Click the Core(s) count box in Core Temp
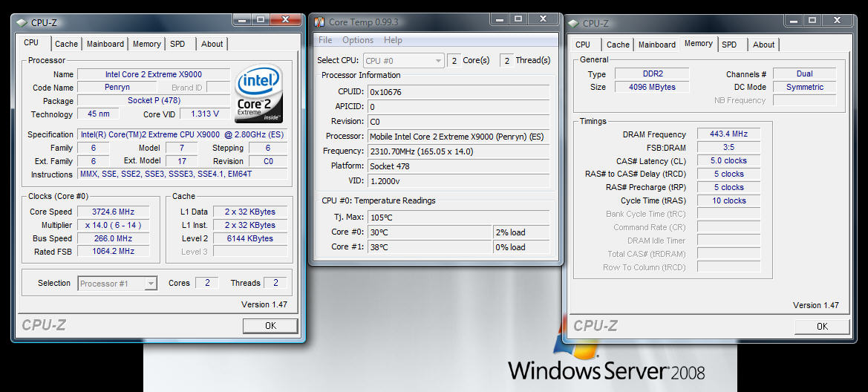 (454, 60)
